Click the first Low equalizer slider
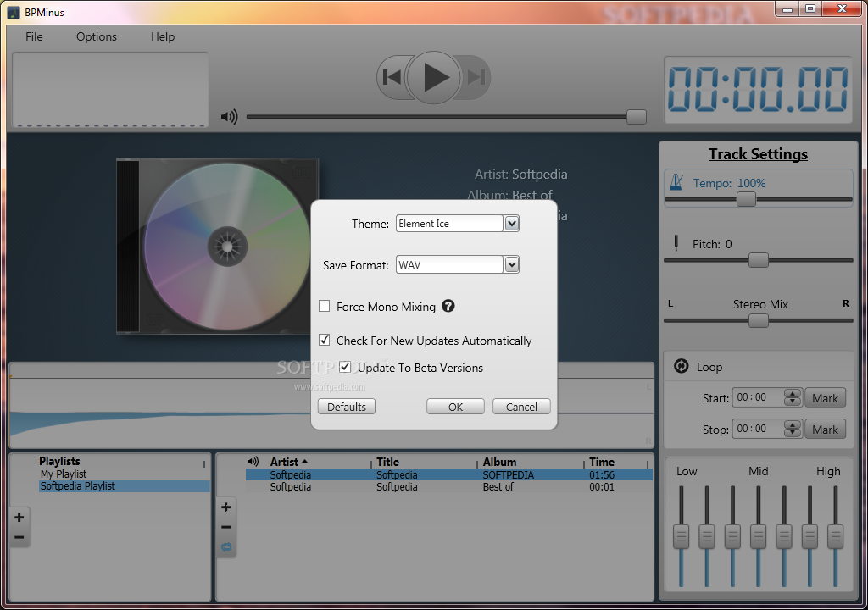The width and height of the screenshot is (868, 610). point(681,536)
